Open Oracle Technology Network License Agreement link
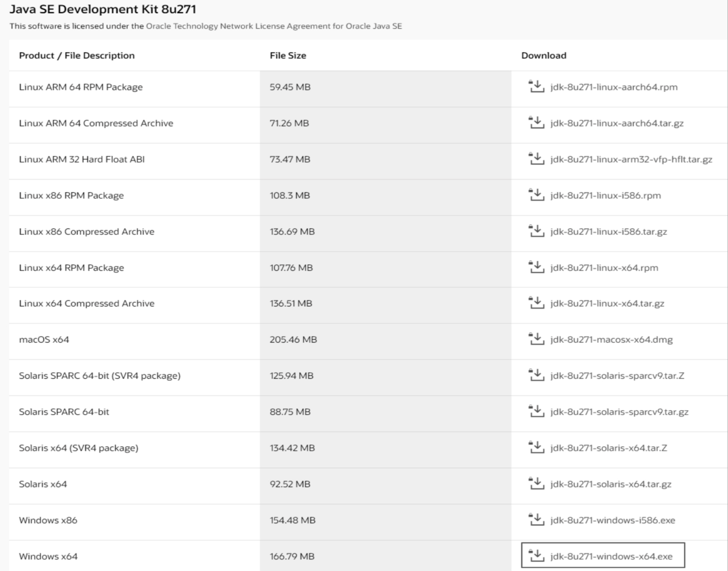Viewport: 728px width, 571px height. coord(274,26)
